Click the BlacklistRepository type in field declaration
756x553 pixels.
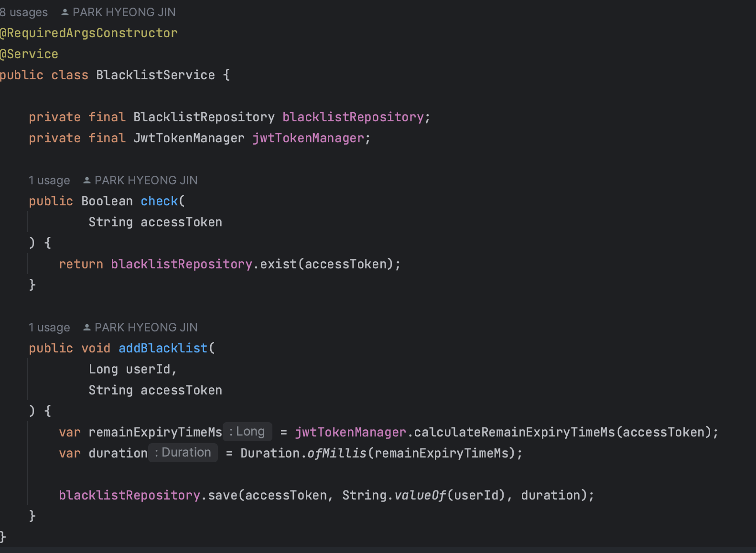[204, 117]
